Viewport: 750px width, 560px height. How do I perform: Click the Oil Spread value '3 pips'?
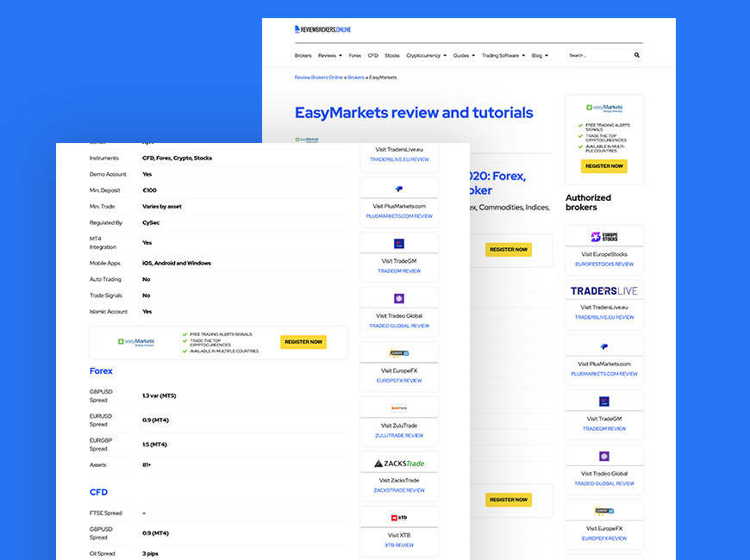coord(150,554)
